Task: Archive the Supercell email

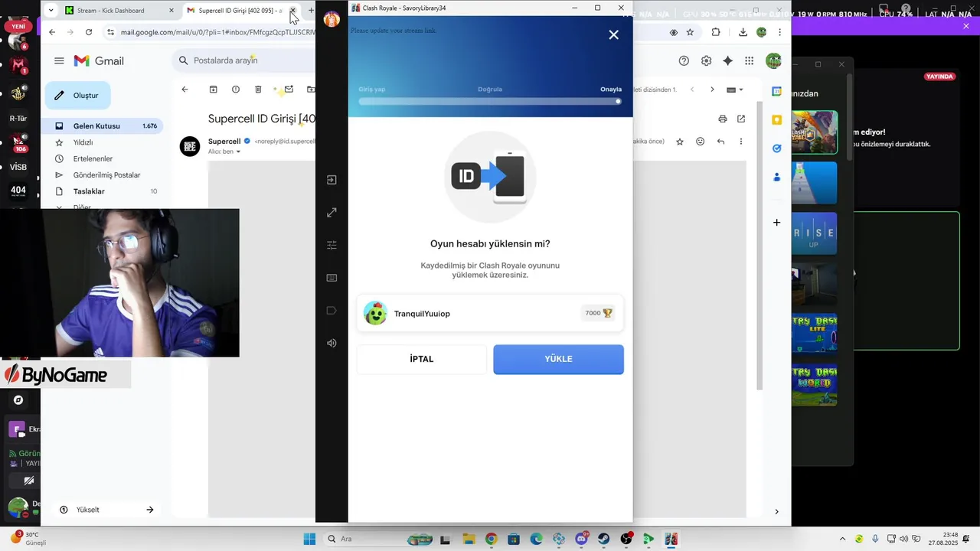Action: [x=214, y=90]
